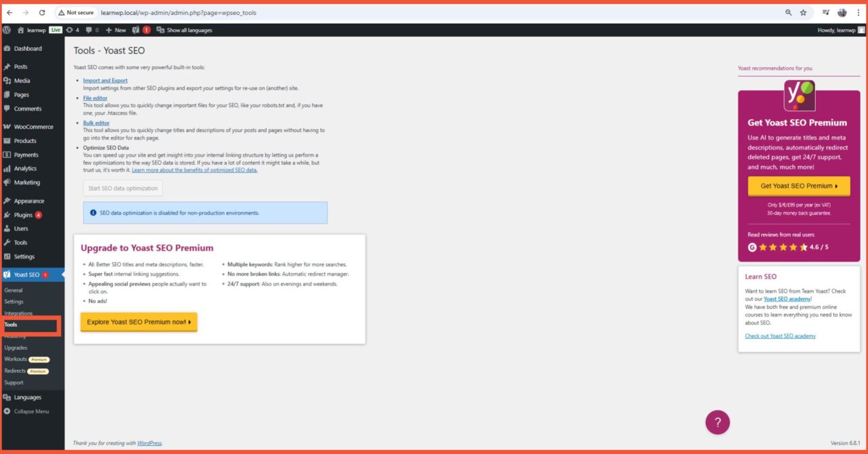Image resolution: width=868 pixels, height=454 pixels.
Task: Click the Dashboard gauge icon in sidebar
Action: click(x=7, y=49)
